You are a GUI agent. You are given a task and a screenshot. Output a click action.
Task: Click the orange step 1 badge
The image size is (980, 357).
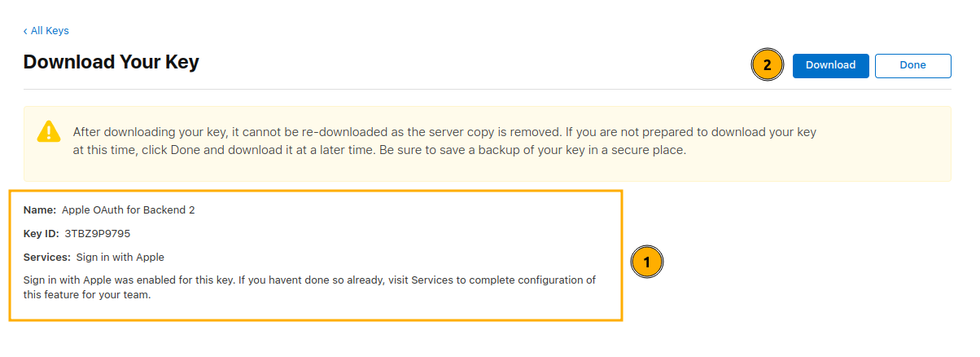(647, 262)
